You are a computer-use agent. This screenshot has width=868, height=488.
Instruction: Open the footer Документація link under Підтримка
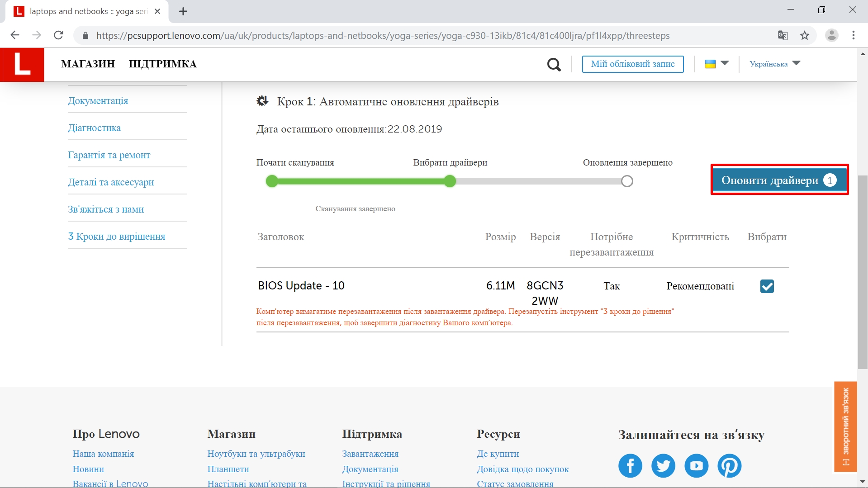pyautogui.click(x=370, y=469)
